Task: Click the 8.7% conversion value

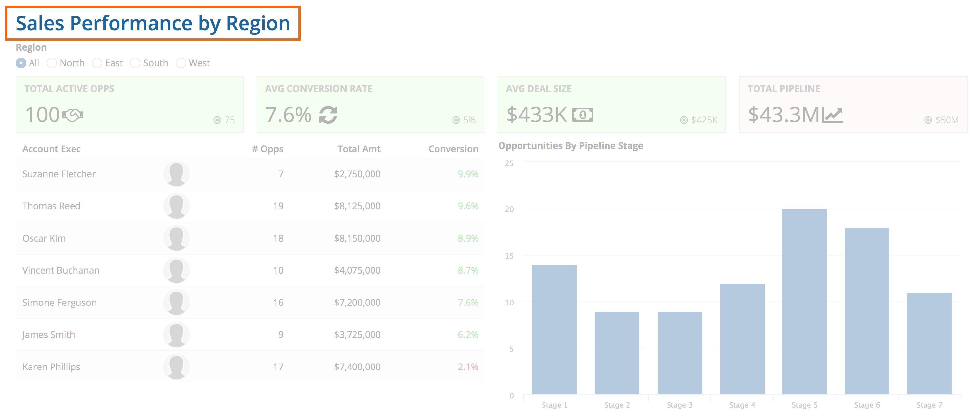Action: click(468, 270)
